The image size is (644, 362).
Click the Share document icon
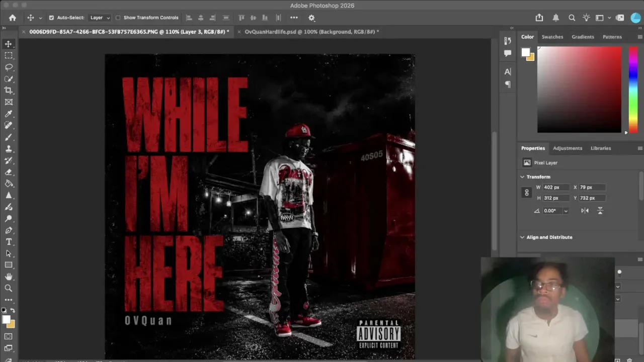pyautogui.click(x=539, y=18)
